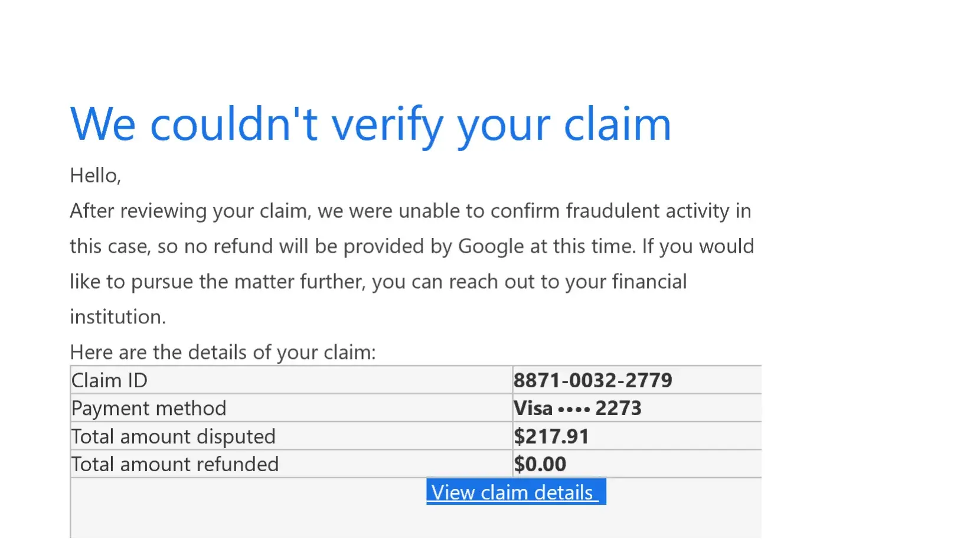This screenshot has width=980, height=555.
Task: Select the Total amount disputed label
Action: [x=173, y=436]
